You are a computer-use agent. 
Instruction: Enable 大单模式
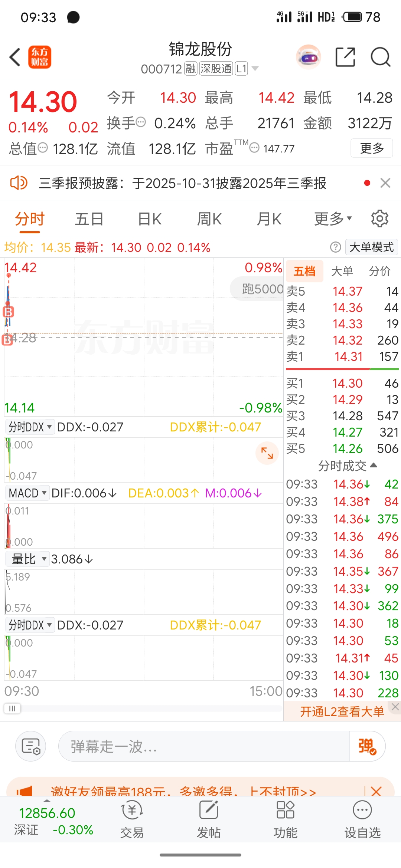pyautogui.click(x=372, y=247)
